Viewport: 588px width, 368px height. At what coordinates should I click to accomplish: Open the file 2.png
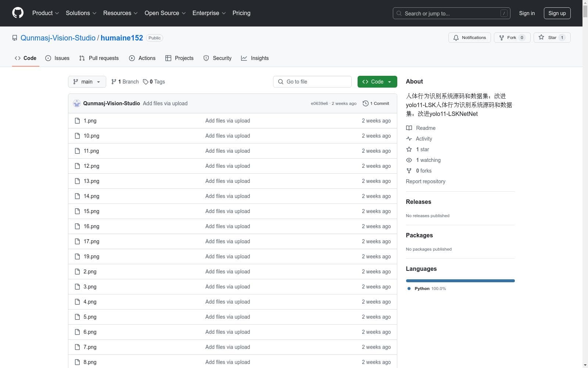[90, 272]
